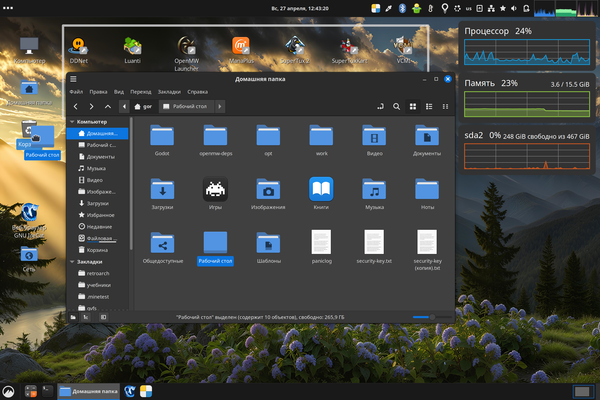Switch to icon grid view
The height and width of the screenshot is (400, 600).
point(411,105)
